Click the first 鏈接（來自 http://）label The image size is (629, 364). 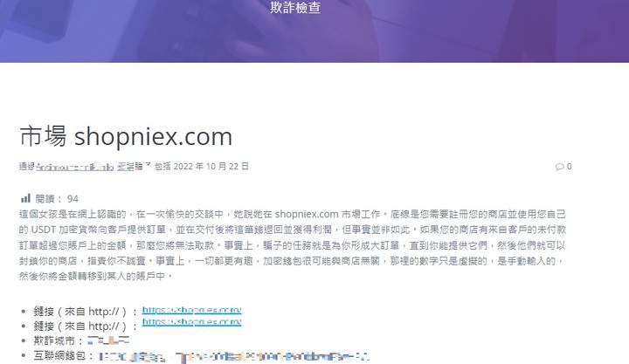pos(86,312)
